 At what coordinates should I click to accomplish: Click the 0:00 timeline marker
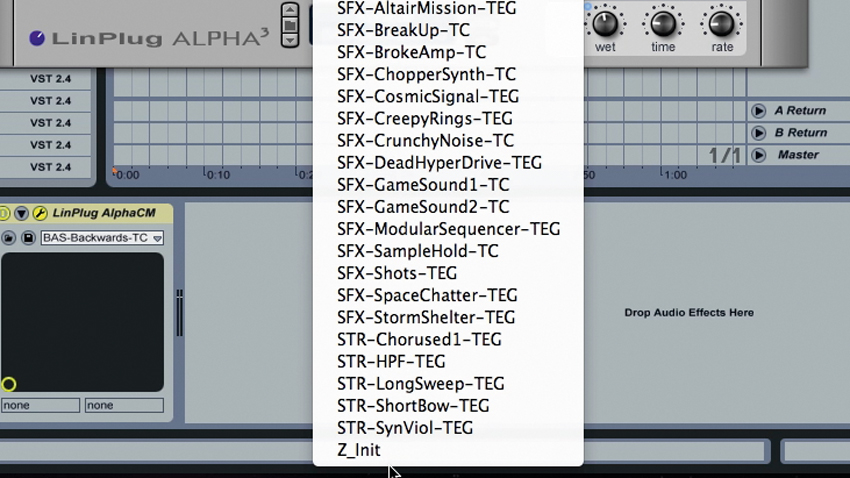(128, 175)
